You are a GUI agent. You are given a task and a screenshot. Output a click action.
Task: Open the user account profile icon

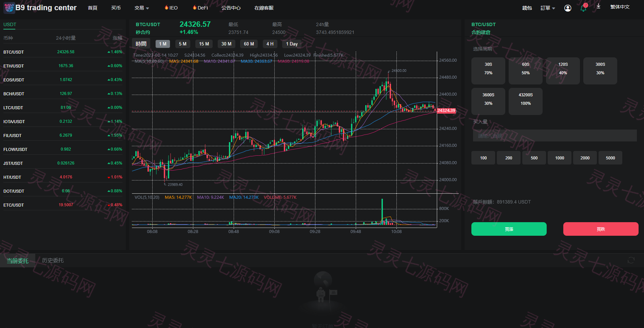(x=568, y=8)
